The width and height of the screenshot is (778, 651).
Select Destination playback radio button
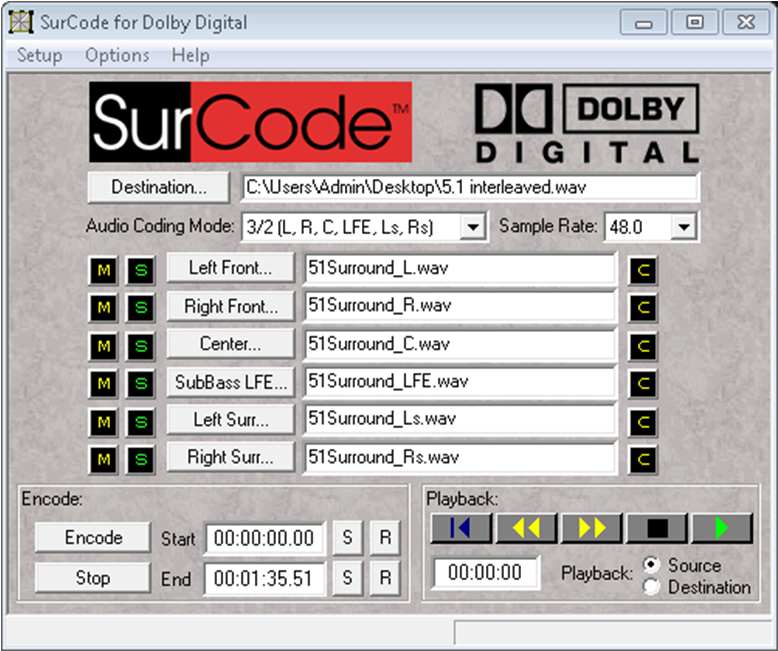[x=652, y=587]
